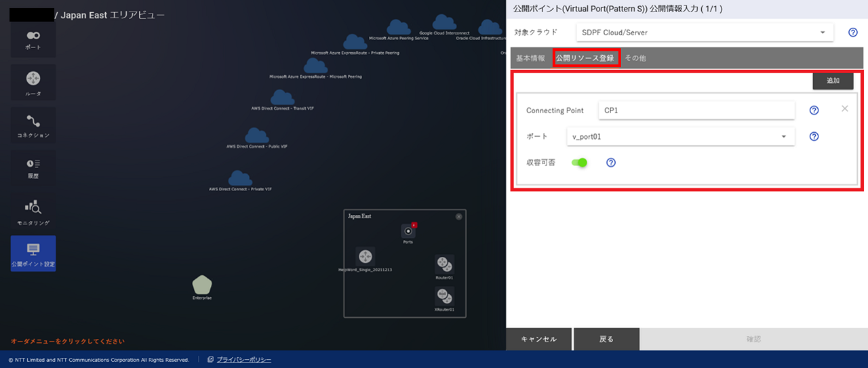Click the Oracle Cloud Infrastructure cloud icon
This screenshot has width=868, height=368.
pyautogui.click(x=490, y=27)
